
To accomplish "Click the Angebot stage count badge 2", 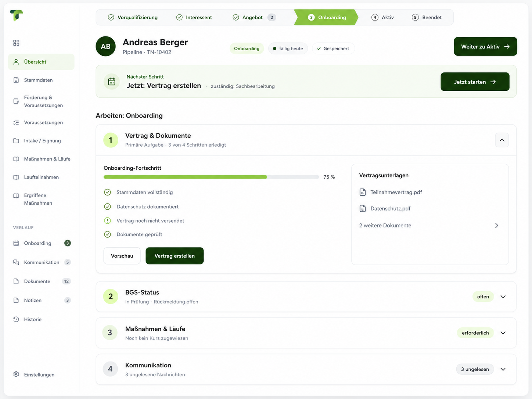I will click(x=272, y=17).
